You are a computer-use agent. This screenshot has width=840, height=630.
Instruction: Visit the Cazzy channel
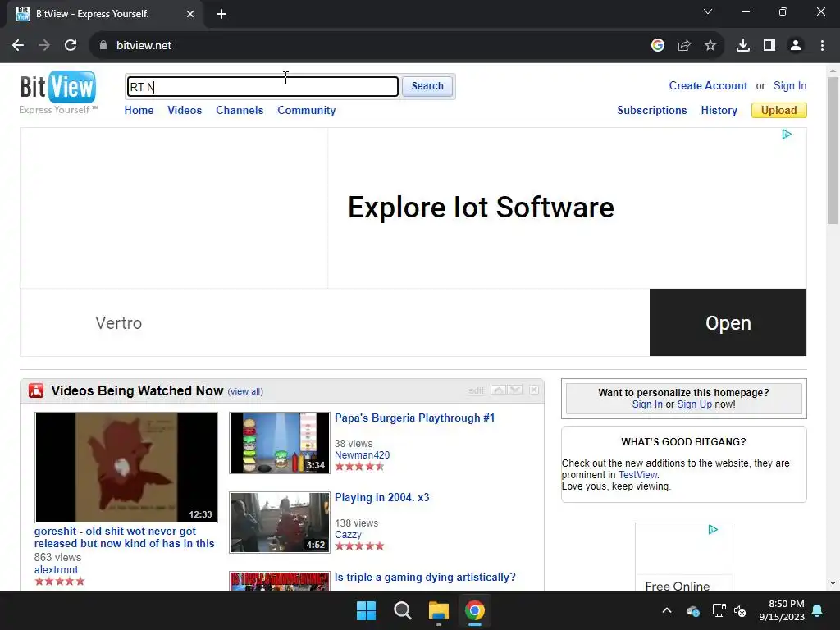click(348, 535)
